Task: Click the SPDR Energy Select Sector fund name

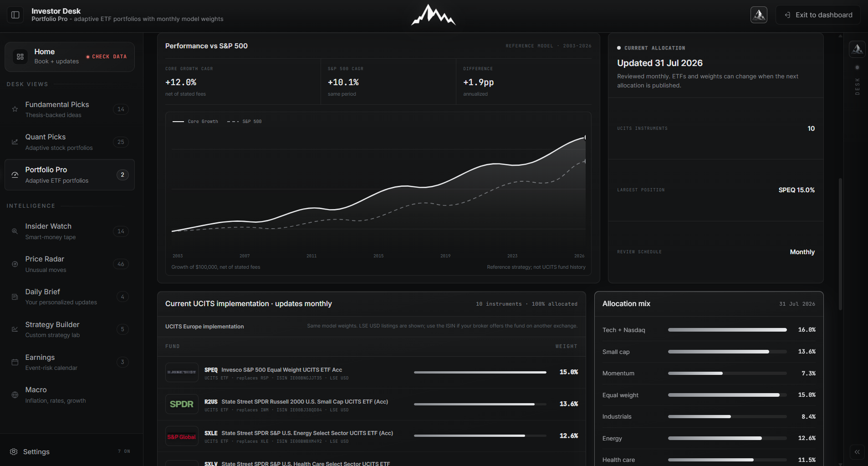Action: (307, 433)
